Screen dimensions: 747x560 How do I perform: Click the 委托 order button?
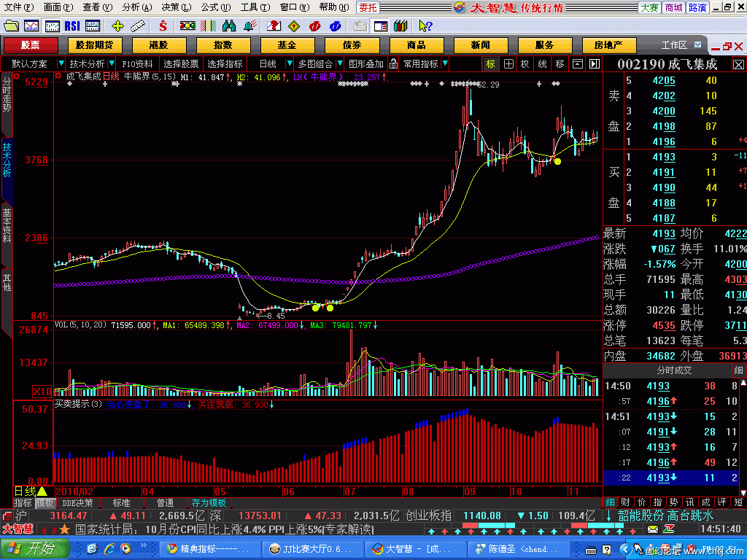pos(368,7)
